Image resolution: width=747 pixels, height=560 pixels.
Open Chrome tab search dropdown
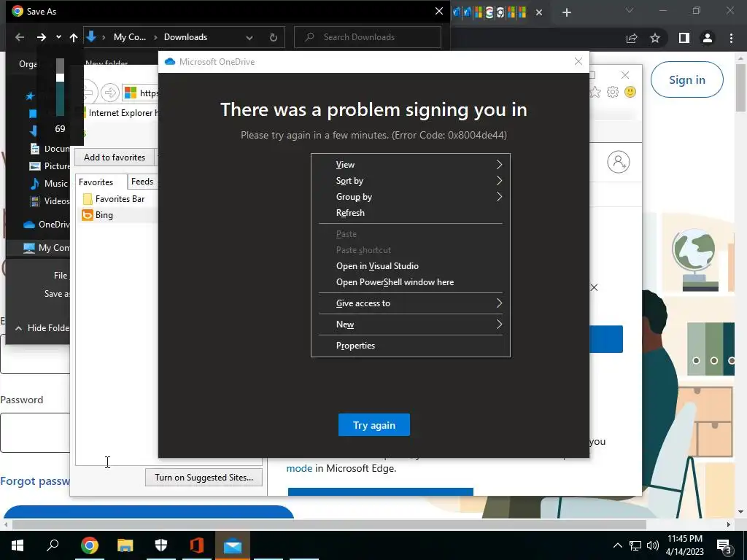630,10
